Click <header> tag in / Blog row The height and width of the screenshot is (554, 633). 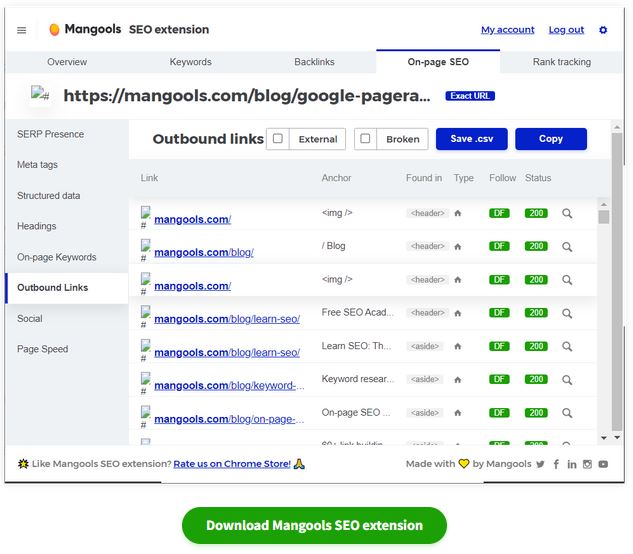428,246
